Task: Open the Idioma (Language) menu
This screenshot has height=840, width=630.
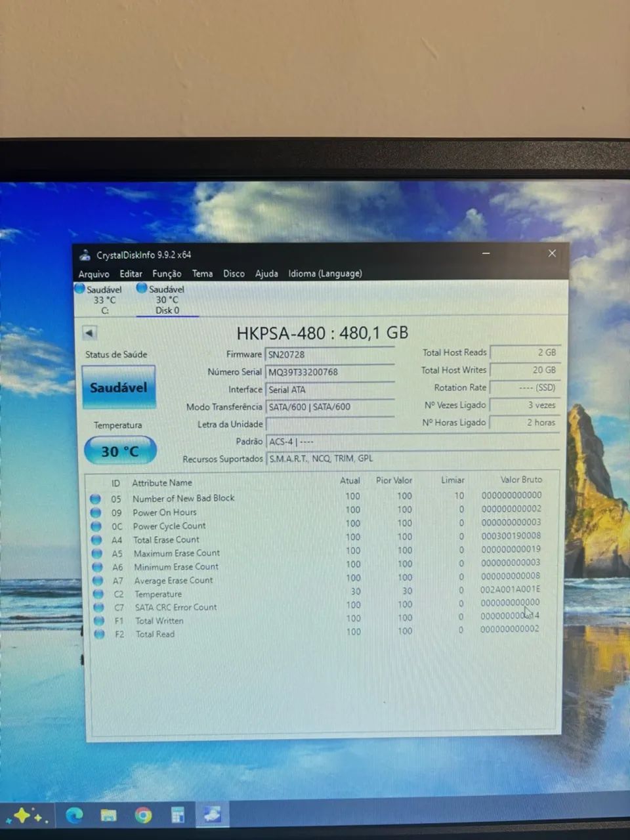Action: pyautogui.click(x=325, y=274)
